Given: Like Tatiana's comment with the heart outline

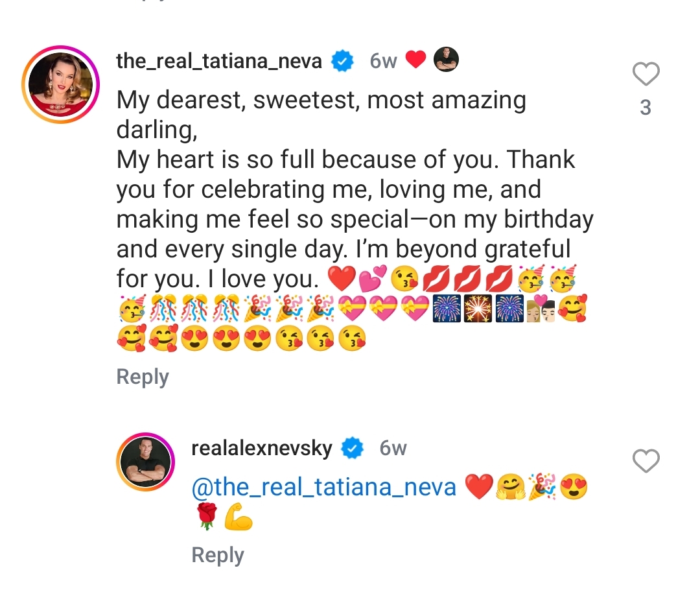Looking at the screenshot, I should 646,75.
